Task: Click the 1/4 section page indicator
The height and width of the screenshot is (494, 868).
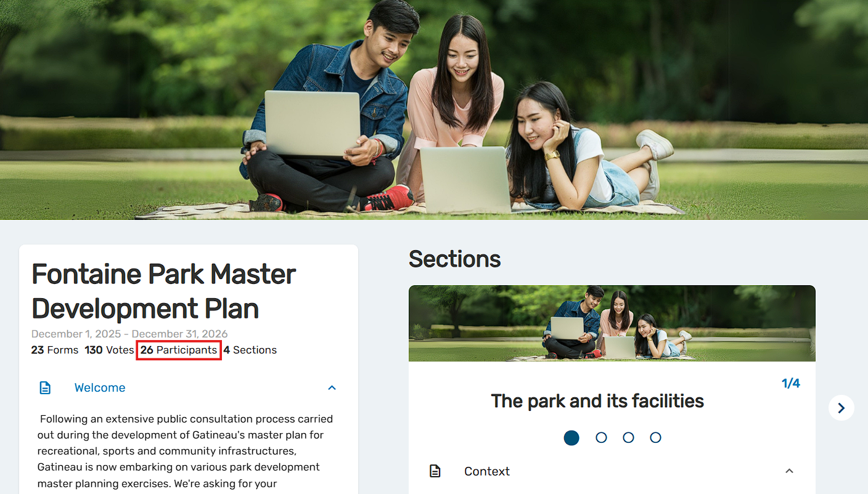Action: tap(791, 383)
